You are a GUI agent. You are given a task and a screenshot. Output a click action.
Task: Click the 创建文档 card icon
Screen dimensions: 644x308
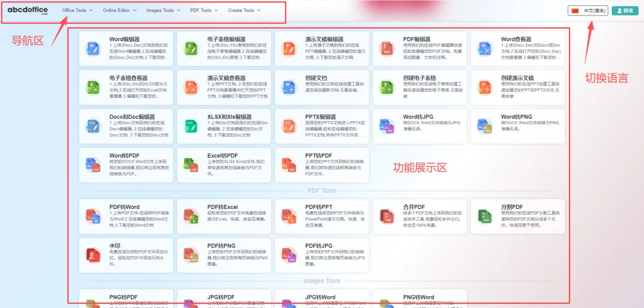289,87
